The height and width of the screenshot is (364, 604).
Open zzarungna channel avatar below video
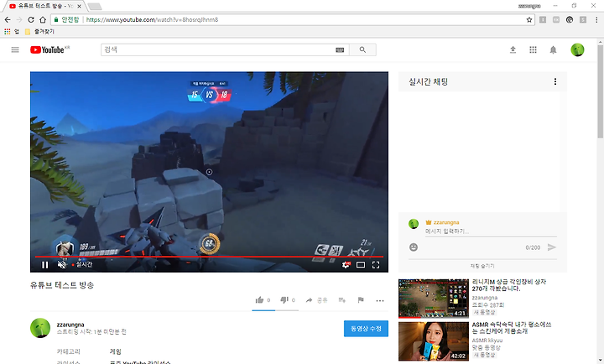pyautogui.click(x=40, y=328)
